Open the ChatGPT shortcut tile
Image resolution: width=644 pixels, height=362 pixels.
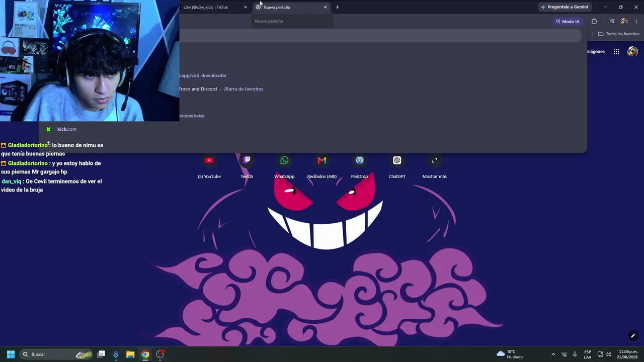point(397,160)
